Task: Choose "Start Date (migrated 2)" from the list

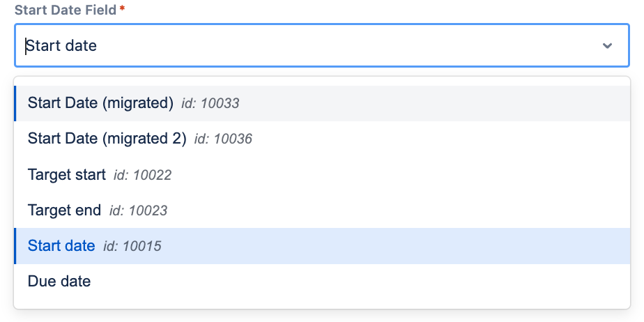Action: (x=107, y=139)
